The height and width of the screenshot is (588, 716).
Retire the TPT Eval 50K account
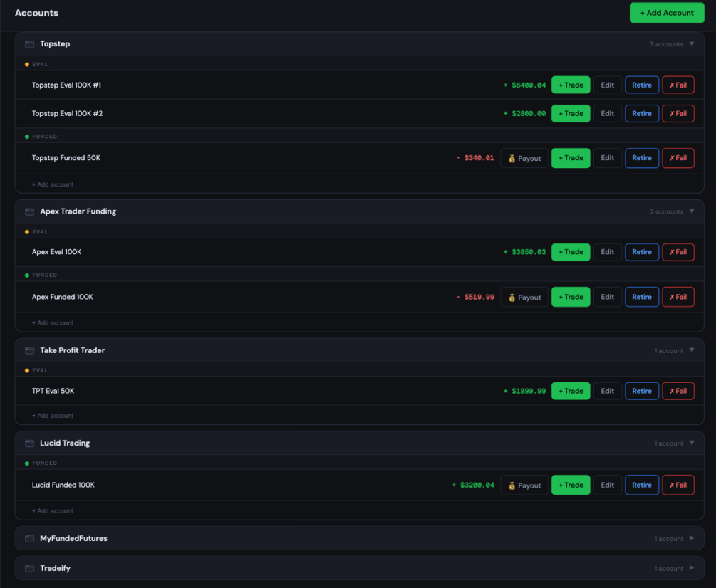click(642, 391)
